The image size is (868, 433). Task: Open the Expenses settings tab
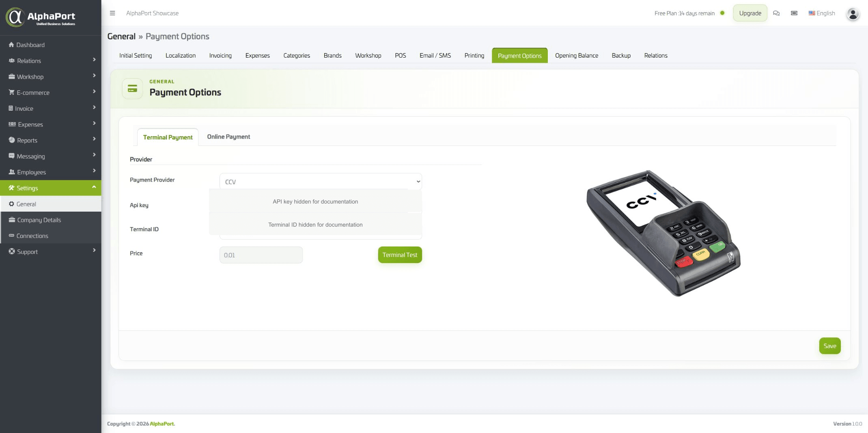[x=257, y=56]
